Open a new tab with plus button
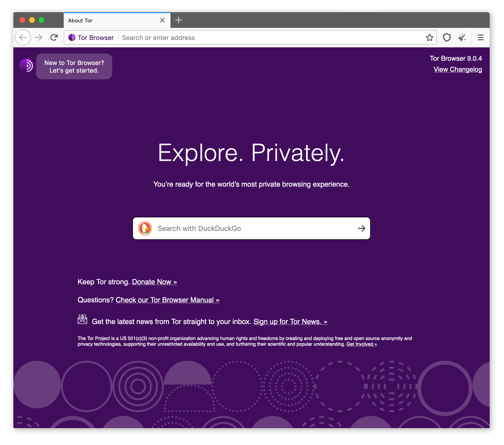This screenshot has height=445, width=504. tap(179, 20)
